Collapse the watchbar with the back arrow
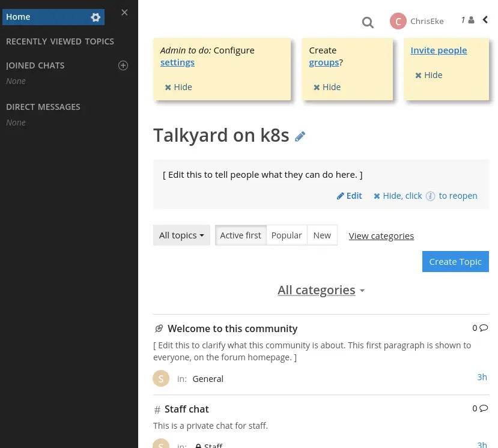 tap(485, 19)
